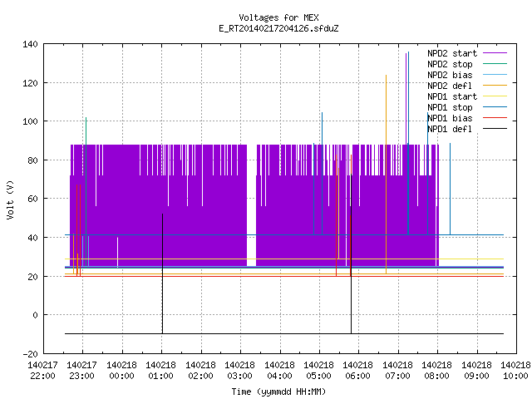Click the y-axis tick value -20
This screenshot has width=532, height=399.
[30, 354]
